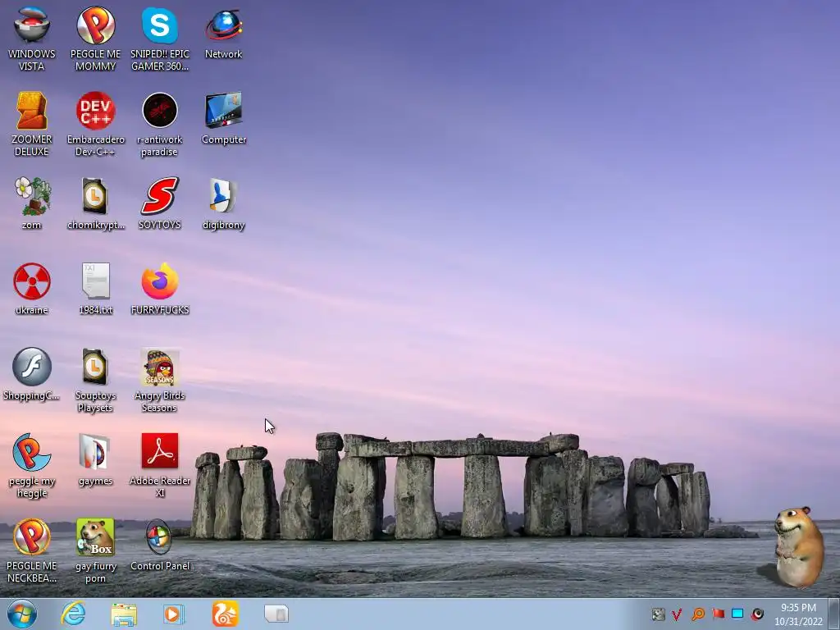Click the Show desktop button
Viewport: 840px width, 630px height.
(833, 614)
